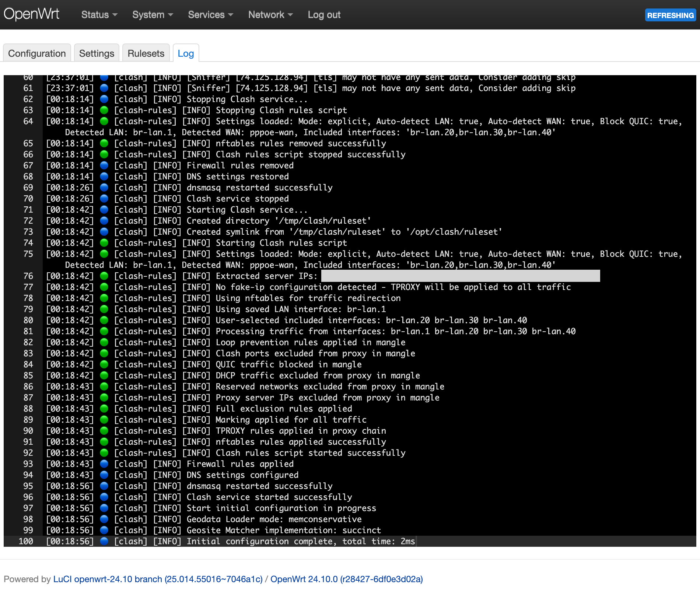Click 'DHCP traffic excluded from proxy' text
Viewport: 700px width, 598px height.
coord(318,375)
